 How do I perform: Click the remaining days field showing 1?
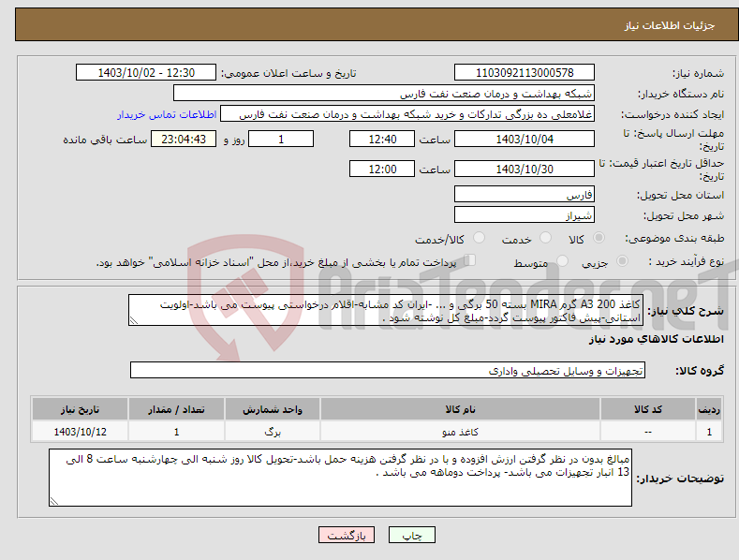[x=281, y=139]
